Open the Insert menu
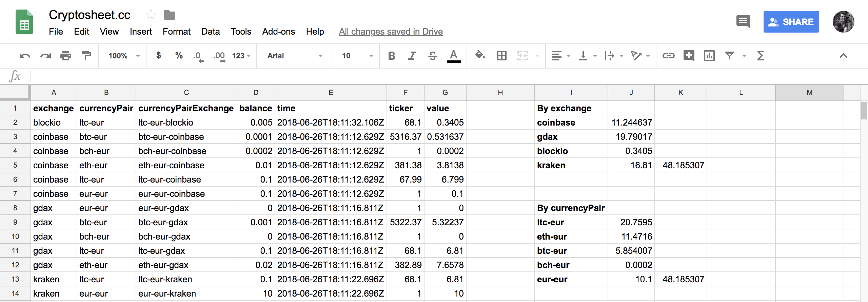Viewport: 868px width, 302px height. (141, 32)
